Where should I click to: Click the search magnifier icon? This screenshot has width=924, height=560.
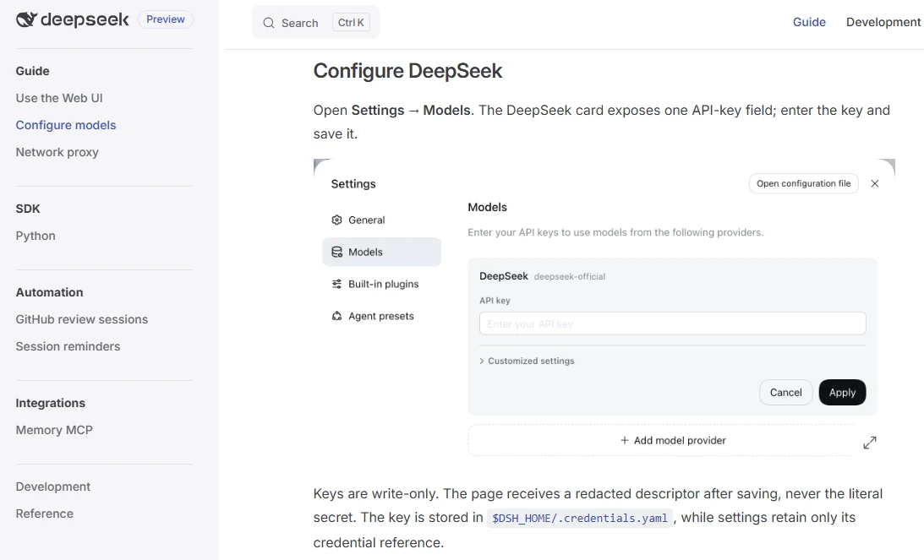[269, 23]
